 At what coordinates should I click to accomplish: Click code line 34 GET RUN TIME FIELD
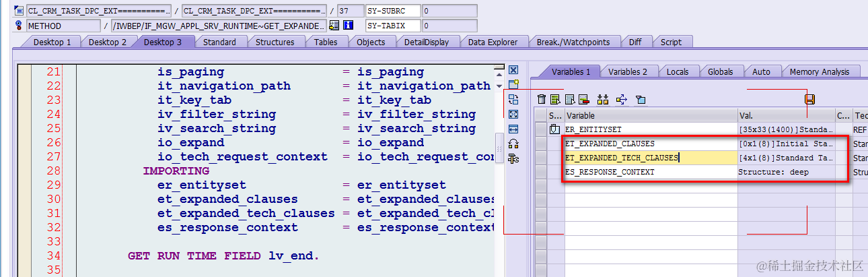223,256
